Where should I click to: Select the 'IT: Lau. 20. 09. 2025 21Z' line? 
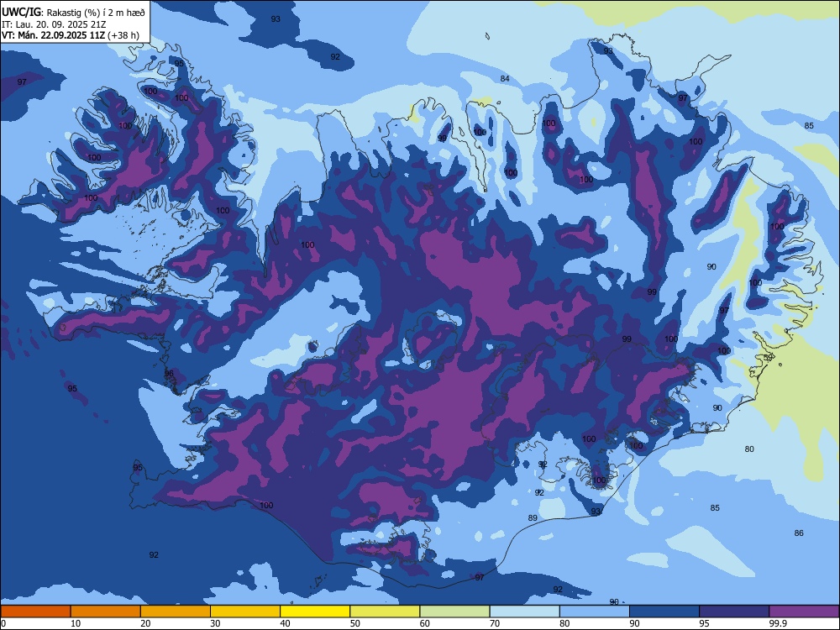54,24
